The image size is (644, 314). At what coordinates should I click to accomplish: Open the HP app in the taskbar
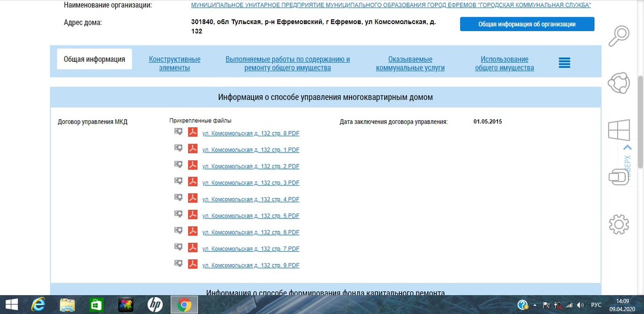(155, 304)
